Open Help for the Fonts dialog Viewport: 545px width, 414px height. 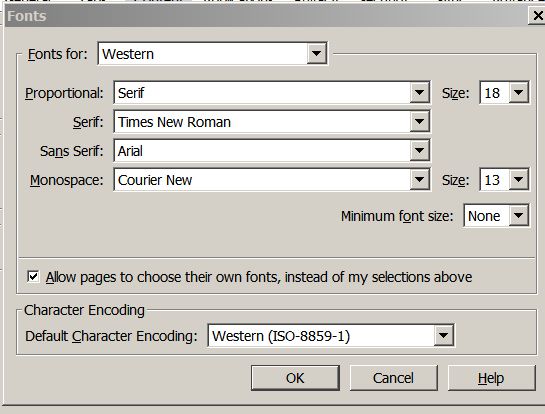(491, 378)
